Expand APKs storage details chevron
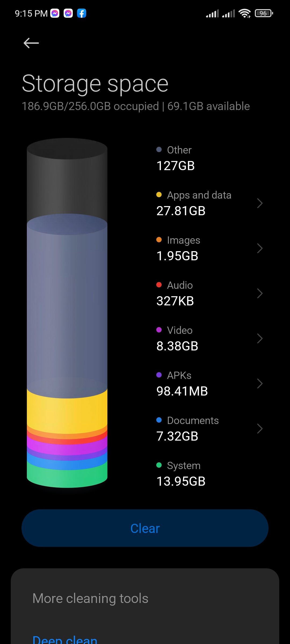The height and width of the screenshot is (644, 290). click(259, 384)
